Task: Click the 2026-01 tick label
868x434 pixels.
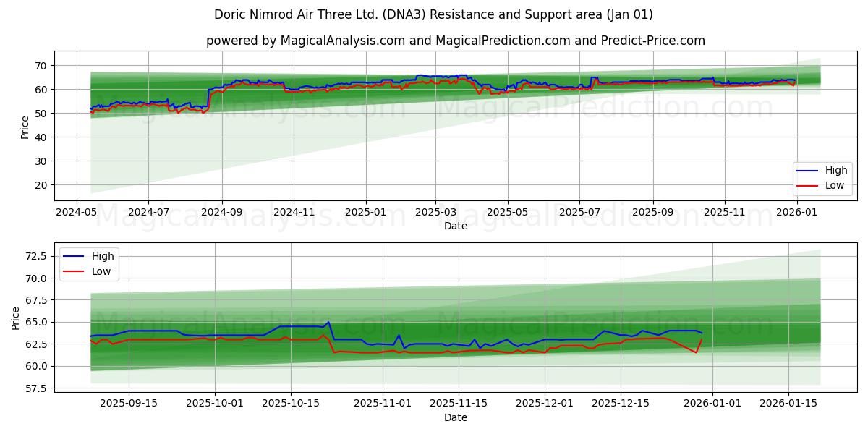Action: (797, 212)
